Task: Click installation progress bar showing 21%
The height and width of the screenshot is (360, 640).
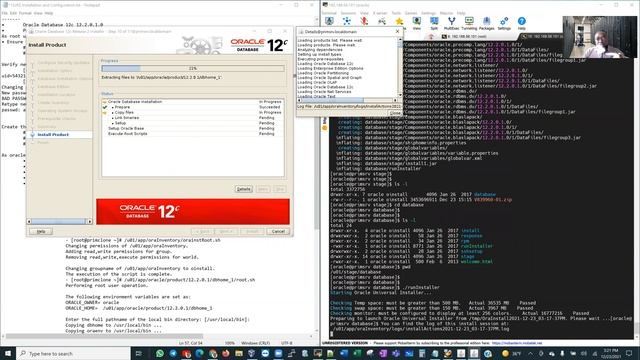Action: click(x=193, y=68)
